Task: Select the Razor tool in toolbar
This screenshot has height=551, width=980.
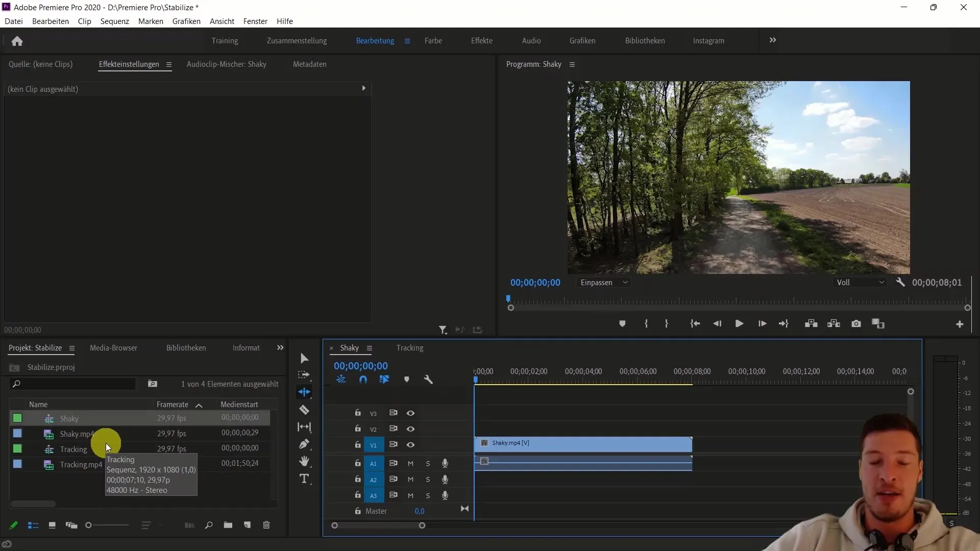Action: [x=305, y=409]
